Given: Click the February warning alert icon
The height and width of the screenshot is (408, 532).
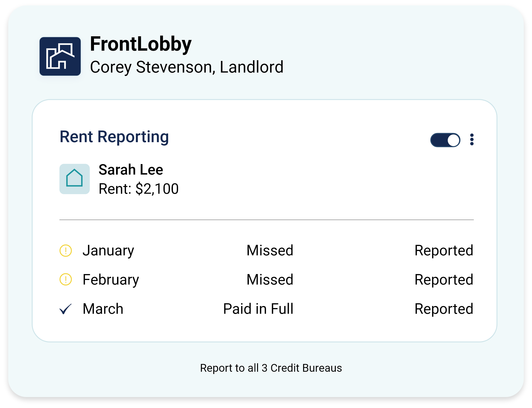Looking at the screenshot, I should (x=65, y=280).
